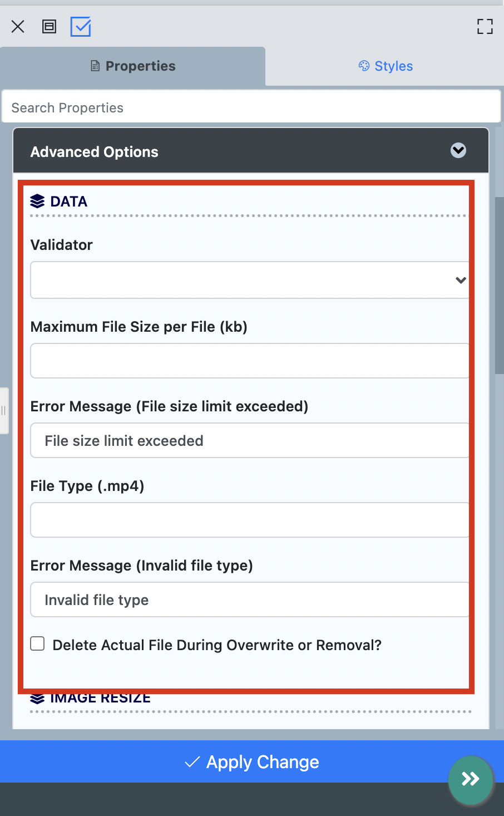
Task: Click the green double-arrow round button
Action: pos(471,779)
